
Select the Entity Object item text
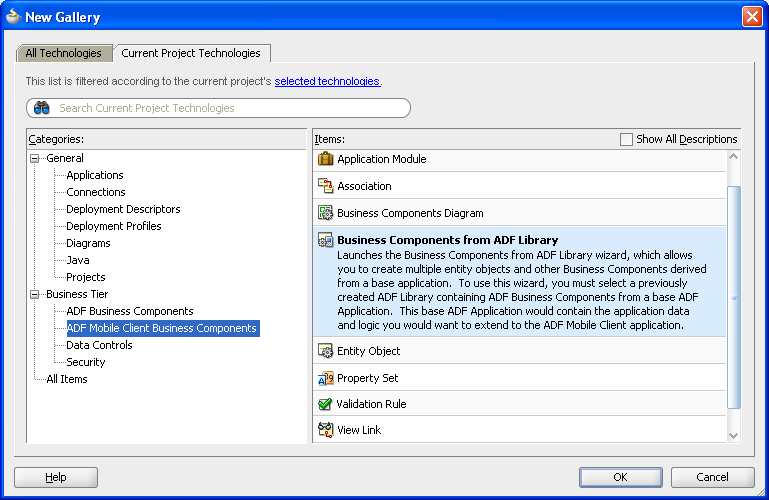[x=368, y=351]
